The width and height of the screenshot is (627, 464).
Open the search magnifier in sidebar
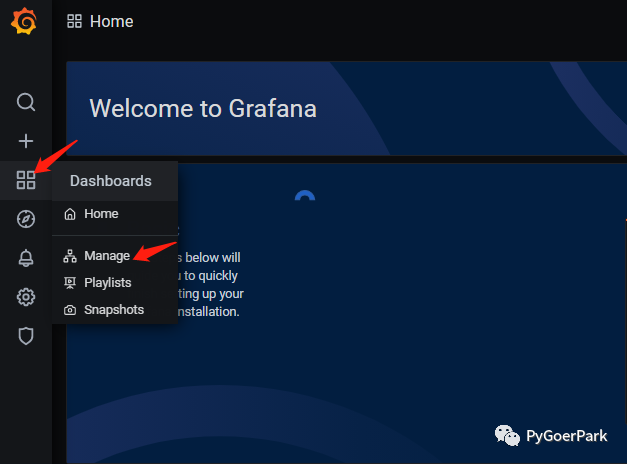pos(26,102)
